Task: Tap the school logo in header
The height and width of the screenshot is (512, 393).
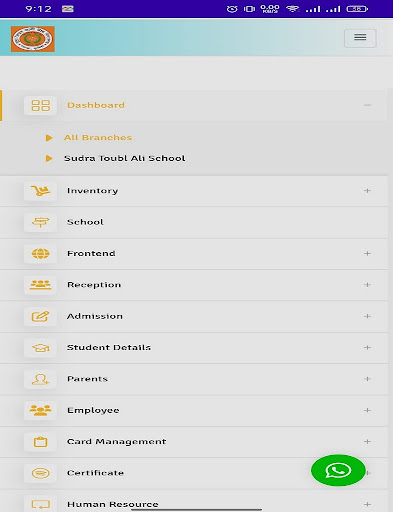Action: coord(33,39)
